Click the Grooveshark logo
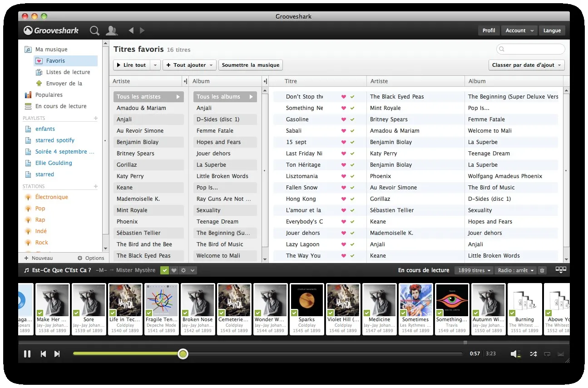This screenshot has height=388, width=588. [x=51, y=30]
